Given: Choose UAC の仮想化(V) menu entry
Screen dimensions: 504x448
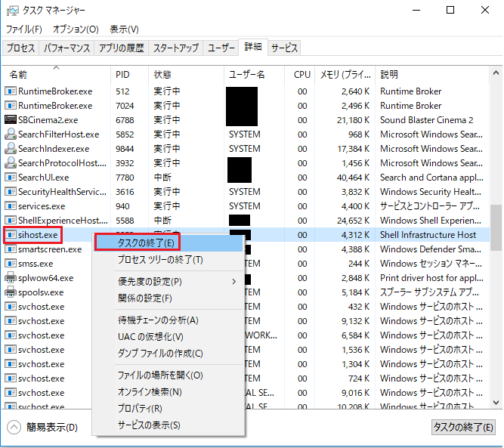Looking at the screenshot, I should pos(169,337).
